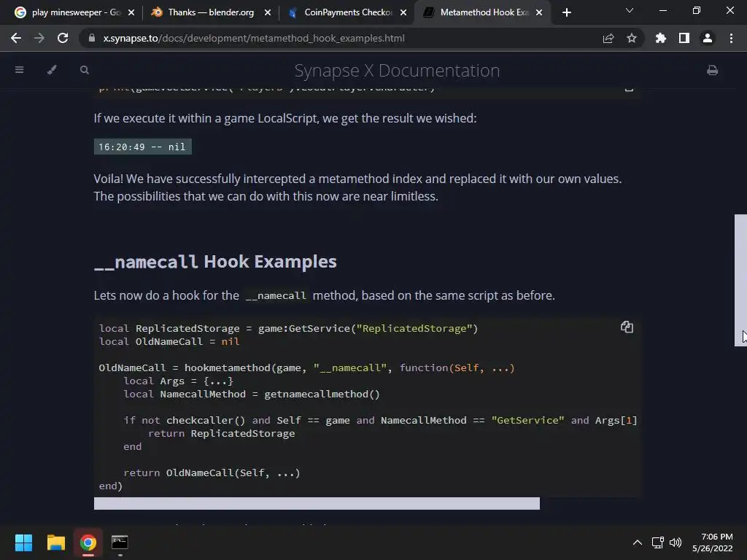Close the Metamethod Hook Examples tab
This screenshot has height=560, width=747.
[539, 12]
